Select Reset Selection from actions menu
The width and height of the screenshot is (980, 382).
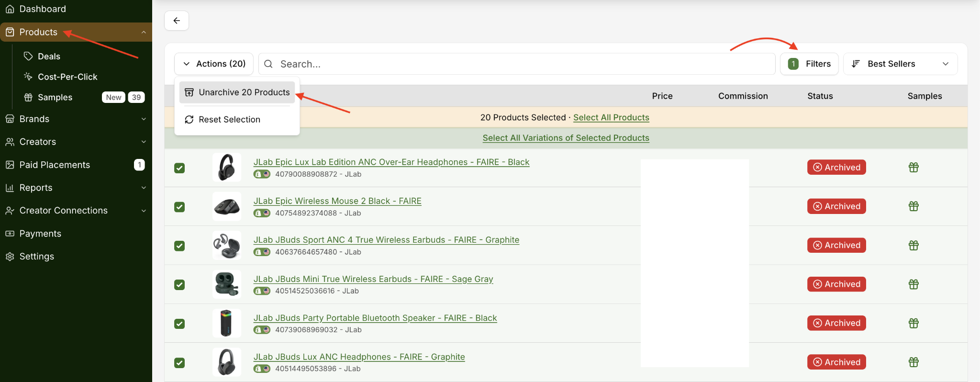[237, 120]
